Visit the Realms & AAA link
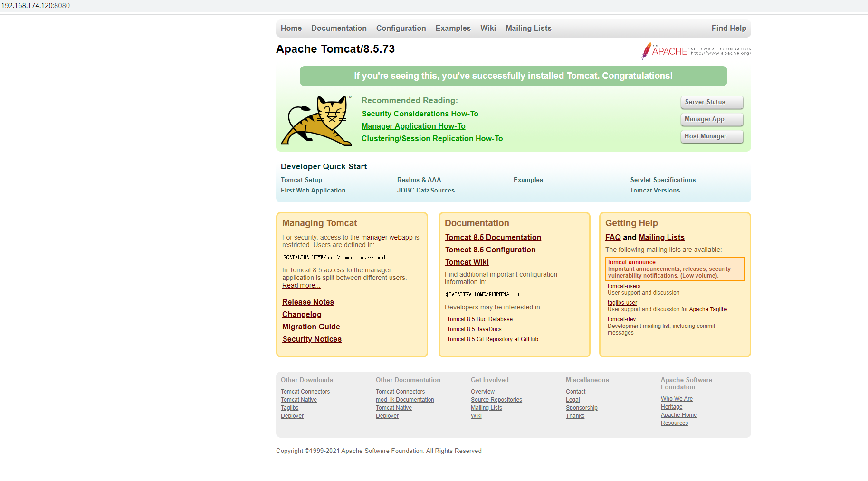 click(x=419, y=180)
